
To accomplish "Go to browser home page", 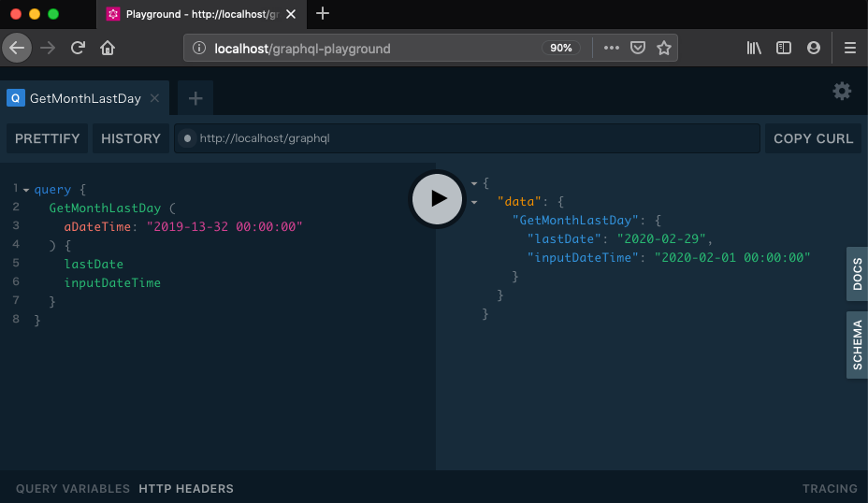I will pos(108,48).
